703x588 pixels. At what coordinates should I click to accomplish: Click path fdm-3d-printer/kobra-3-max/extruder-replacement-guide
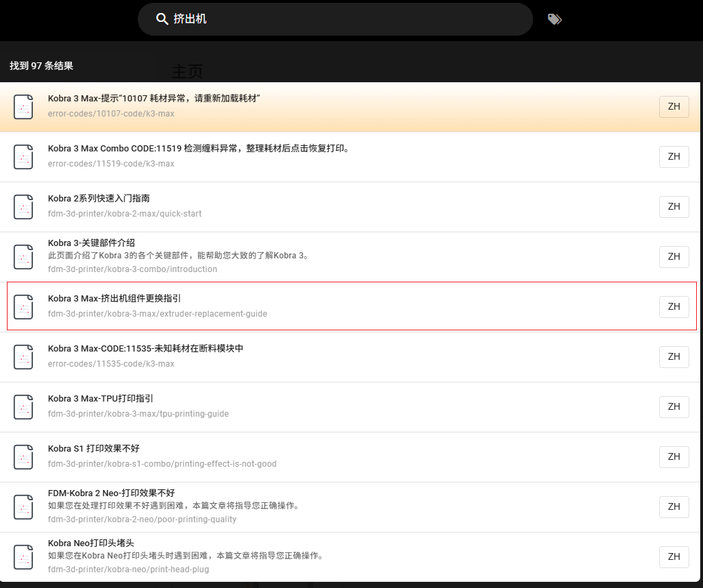158,314
